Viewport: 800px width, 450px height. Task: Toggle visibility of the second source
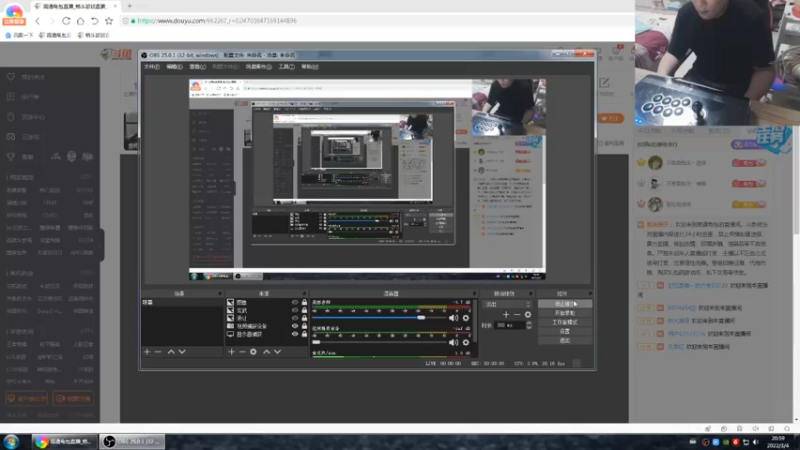tap(295, 310)
